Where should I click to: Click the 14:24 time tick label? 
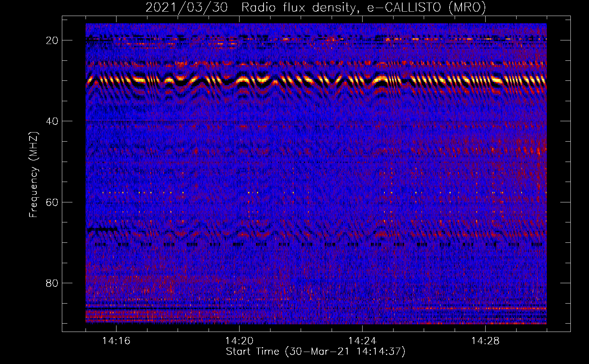(363, 341)
